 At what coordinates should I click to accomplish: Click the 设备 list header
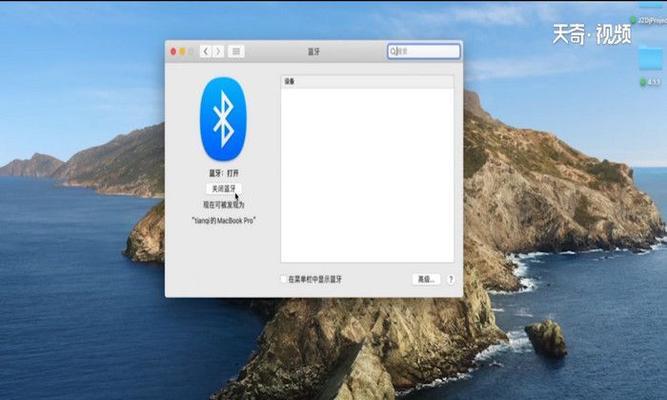367,81
